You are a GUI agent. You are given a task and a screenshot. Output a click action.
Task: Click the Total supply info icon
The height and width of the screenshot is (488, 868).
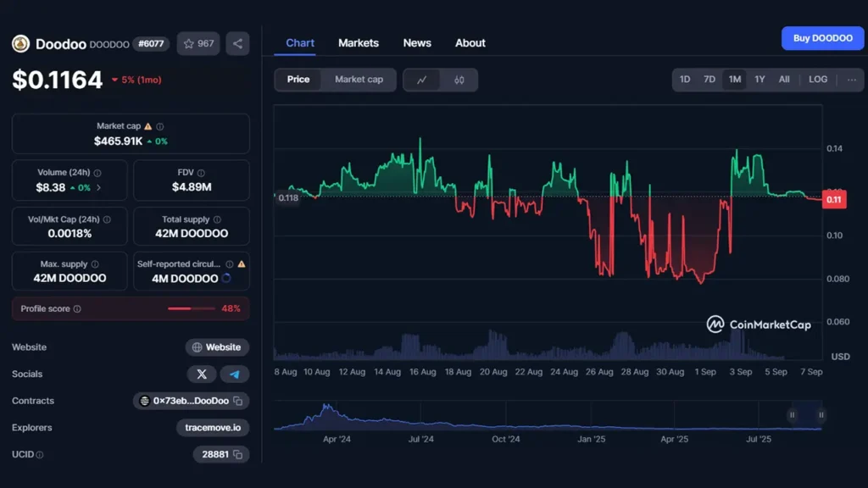[217, 219]
